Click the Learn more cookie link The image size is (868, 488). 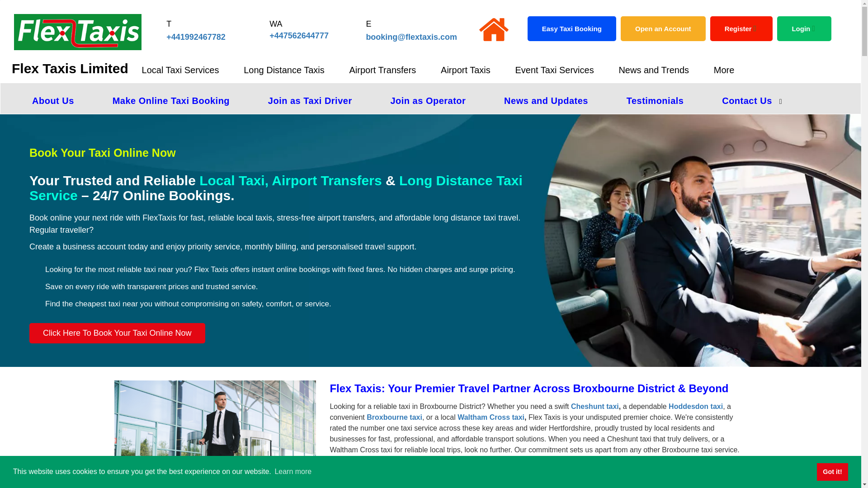click(293, 471)
